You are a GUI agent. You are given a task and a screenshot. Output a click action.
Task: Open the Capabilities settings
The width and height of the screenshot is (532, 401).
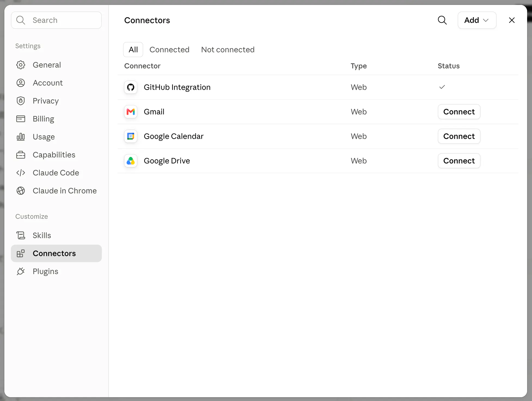[x=56, y=155]
